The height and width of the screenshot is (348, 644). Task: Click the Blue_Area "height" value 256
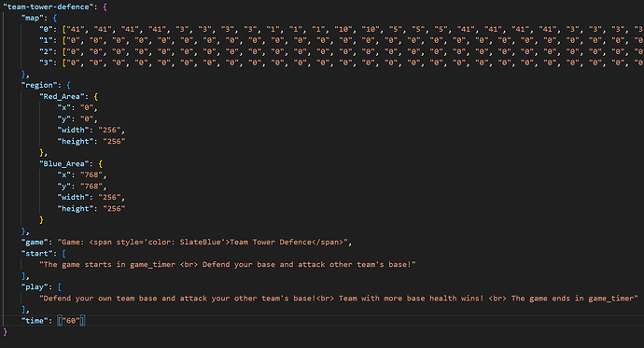114,208
